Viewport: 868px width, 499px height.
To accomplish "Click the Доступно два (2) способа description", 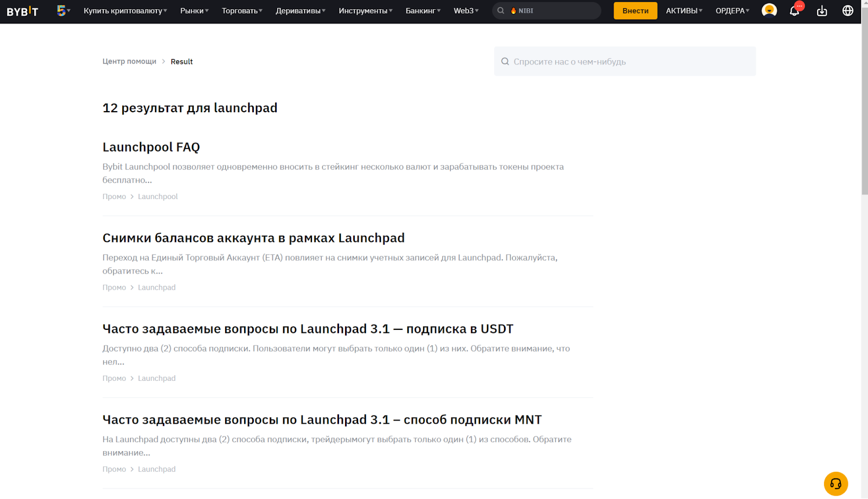I will point(336,355).
